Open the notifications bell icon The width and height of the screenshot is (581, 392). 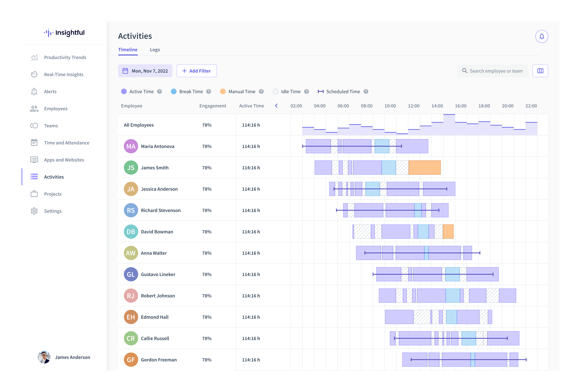pyautogui.click(x=541, y=36)
